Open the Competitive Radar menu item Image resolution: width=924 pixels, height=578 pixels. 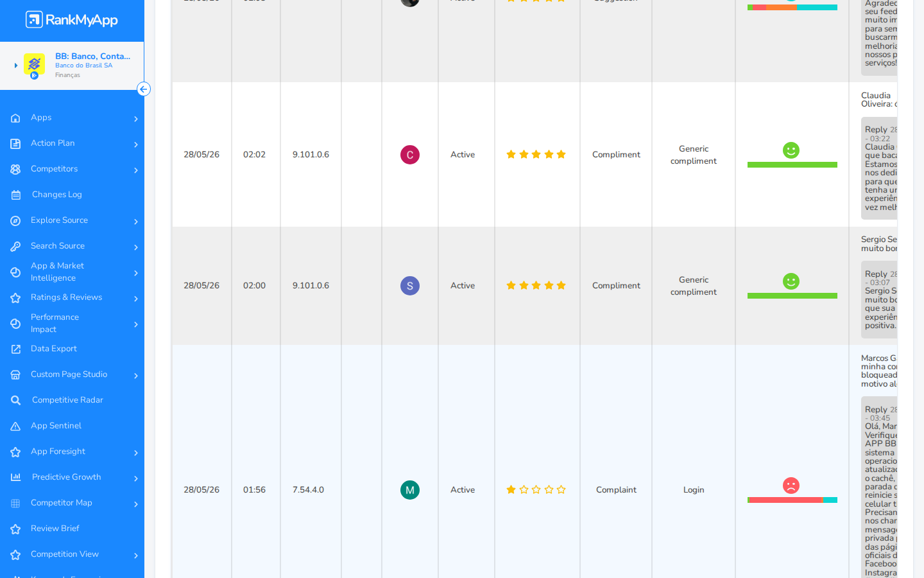[67, 400]
